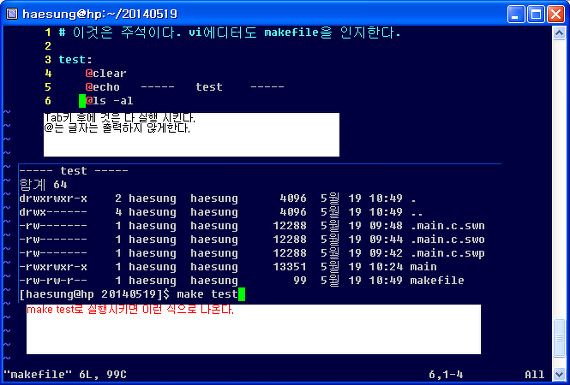
Task: Click the '13351' file size value
Action: tap(290, 267)
